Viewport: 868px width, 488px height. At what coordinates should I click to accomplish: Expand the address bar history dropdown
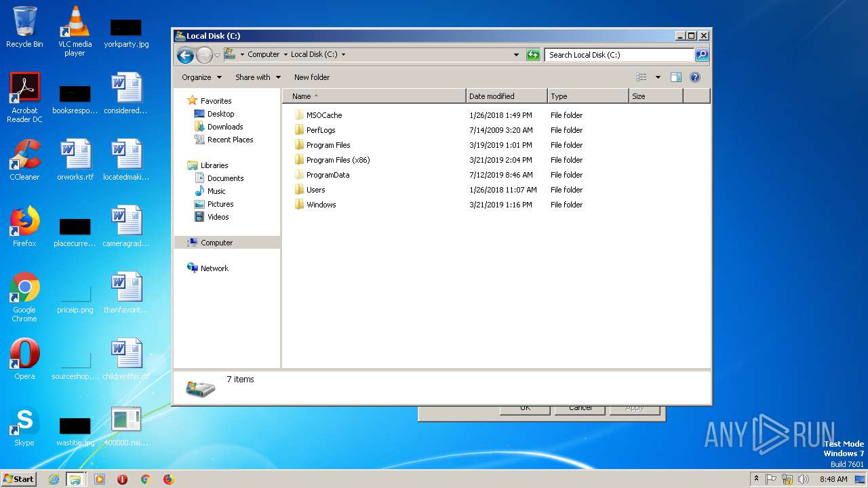coord(516,55)
